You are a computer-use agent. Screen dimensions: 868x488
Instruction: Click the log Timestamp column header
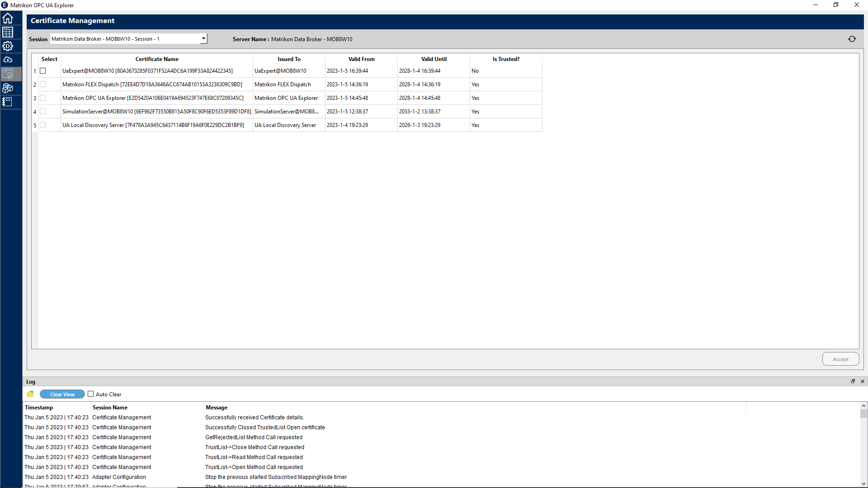[x=57, y=408]
